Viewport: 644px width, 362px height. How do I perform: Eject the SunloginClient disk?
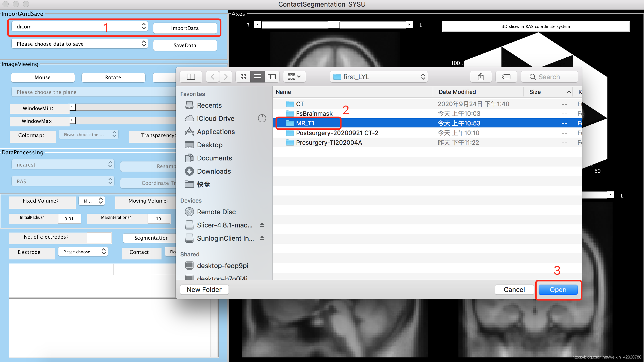[x=262, y=238]
